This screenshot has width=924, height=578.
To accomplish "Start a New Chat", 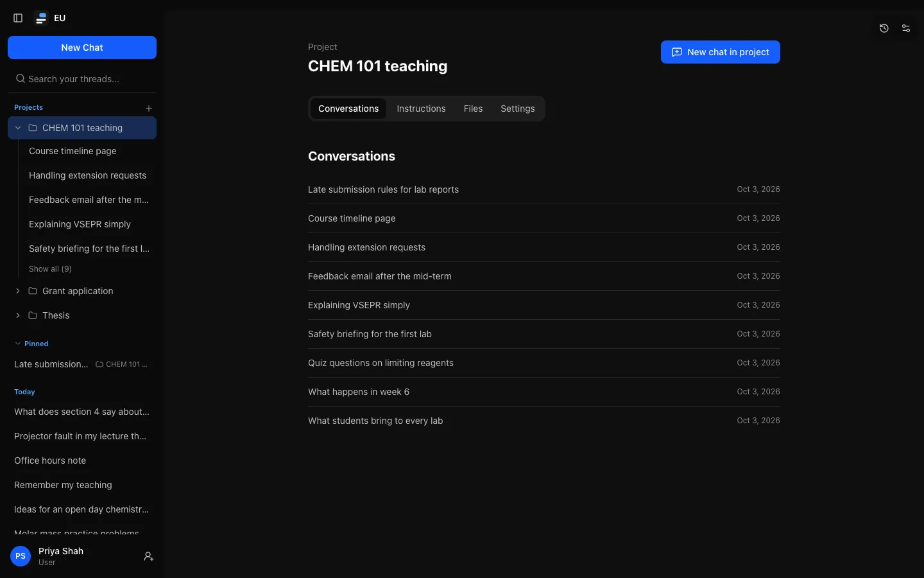I will click(x=82, y=48).
